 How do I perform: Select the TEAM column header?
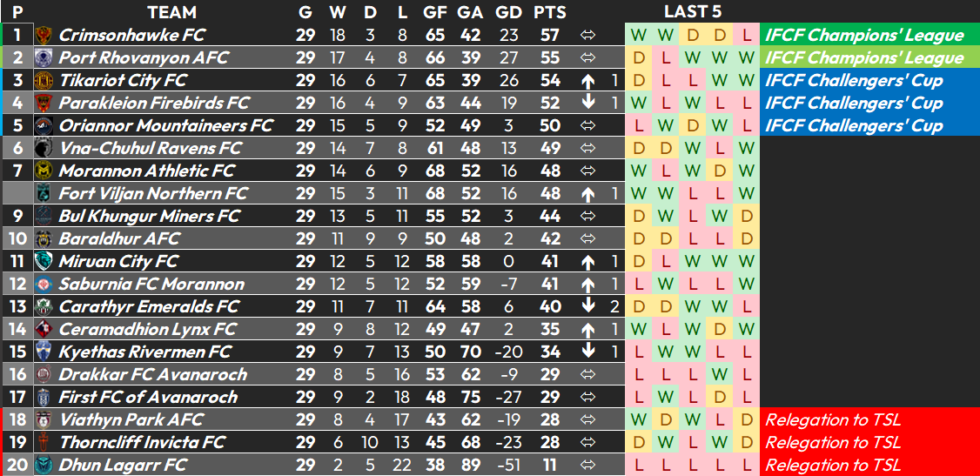[x=171, y=12]
